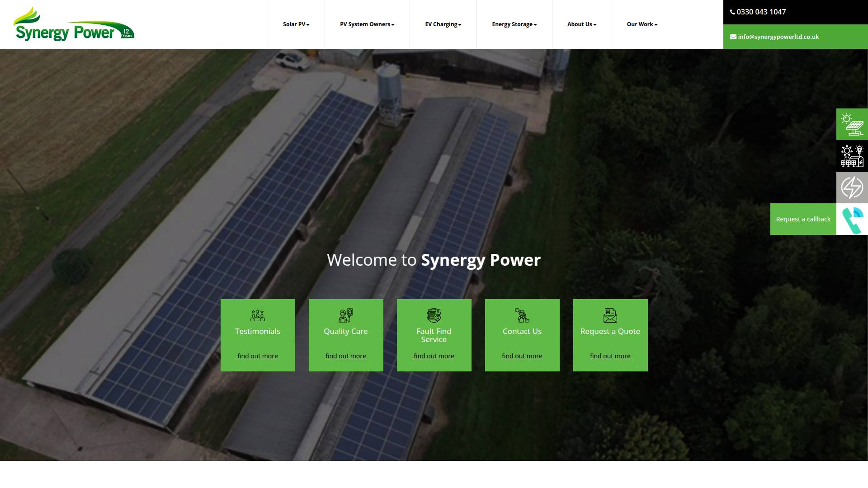Select the Fault Find Service card title
The image size is (868, 488).
pos(434,335)
